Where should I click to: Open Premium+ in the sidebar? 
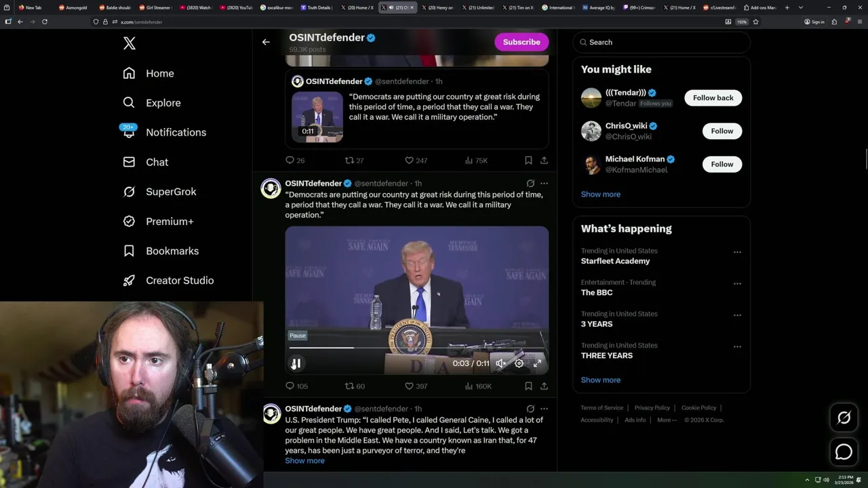click(x=158, y=222)
